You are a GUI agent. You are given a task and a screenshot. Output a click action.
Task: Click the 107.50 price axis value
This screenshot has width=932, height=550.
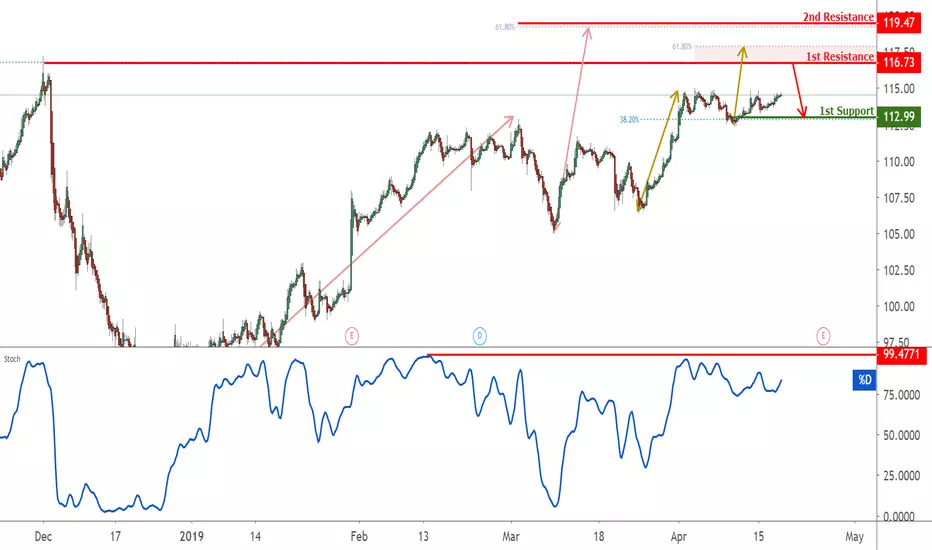(899, 197)
